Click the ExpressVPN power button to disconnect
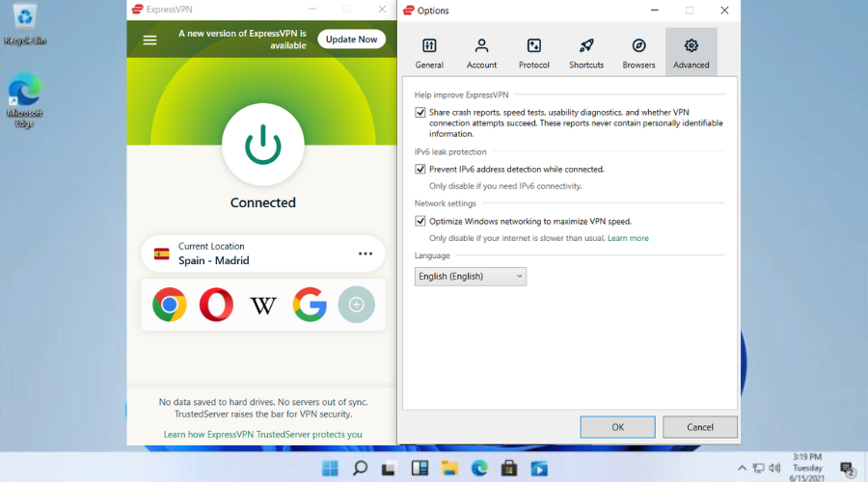Viewport: 868px width, 482px height. [x=262, y=144]
